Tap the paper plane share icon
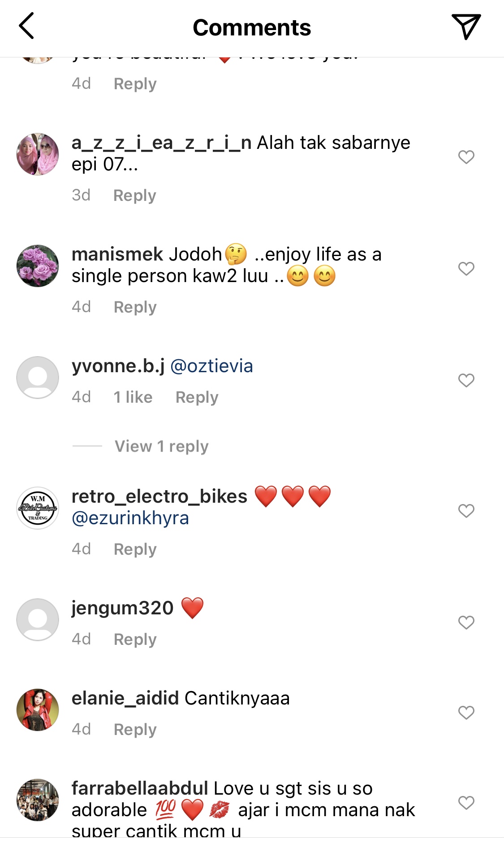 point(466,26)
